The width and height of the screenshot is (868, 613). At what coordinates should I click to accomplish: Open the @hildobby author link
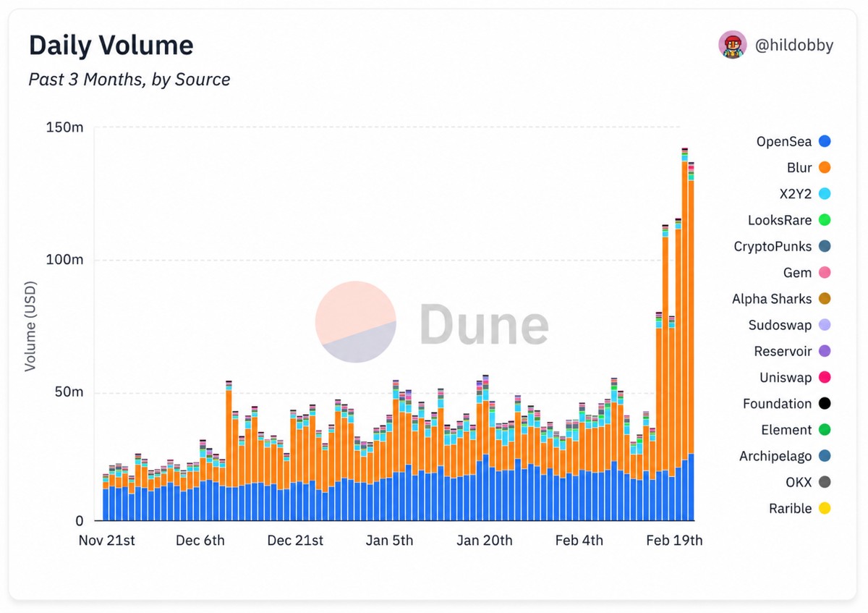(794, 45)
